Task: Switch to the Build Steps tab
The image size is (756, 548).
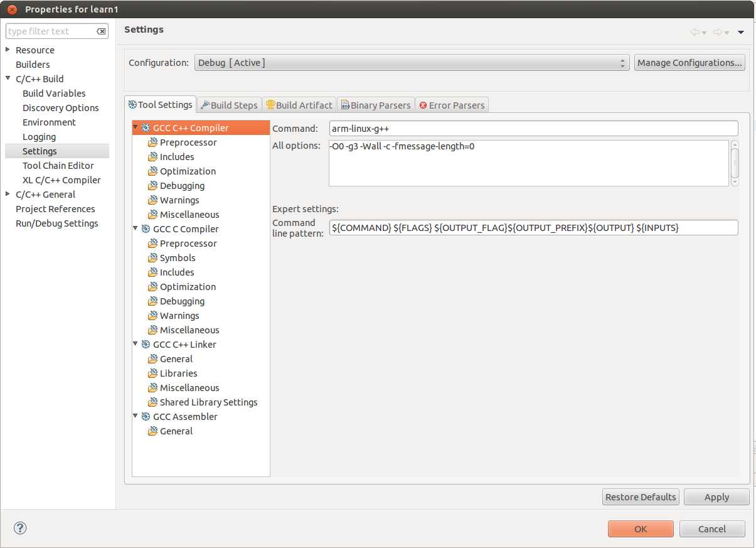Action: click(229, 105)
